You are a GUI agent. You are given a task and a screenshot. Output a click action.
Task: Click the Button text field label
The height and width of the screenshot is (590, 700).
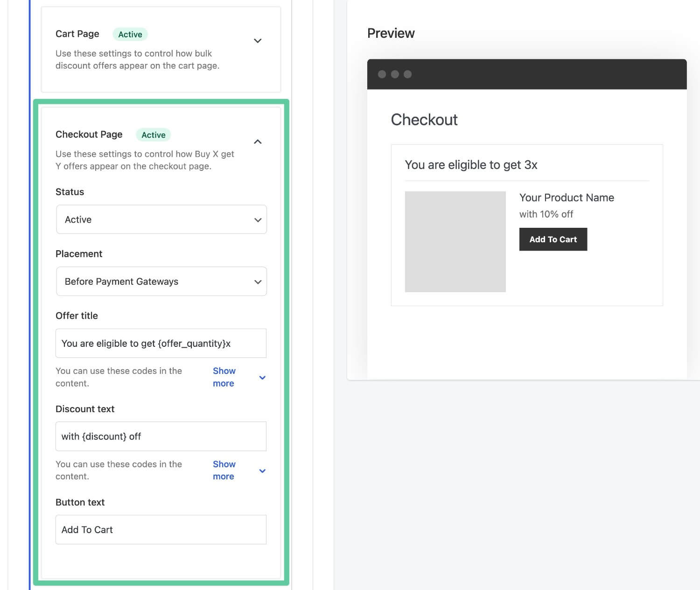80,502
